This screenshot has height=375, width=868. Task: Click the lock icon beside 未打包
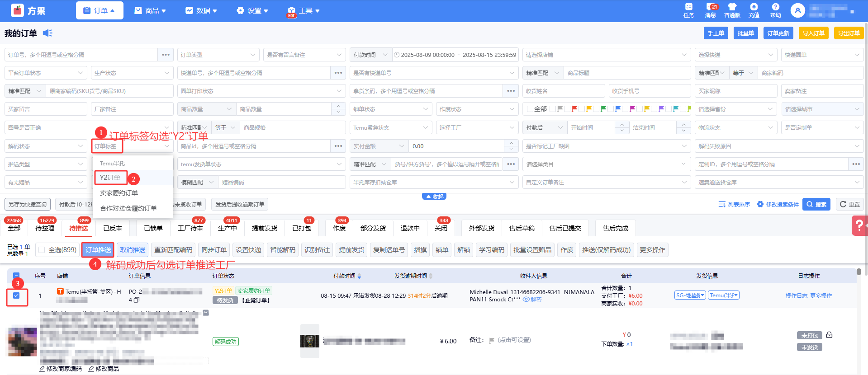(x=829, y=335)
